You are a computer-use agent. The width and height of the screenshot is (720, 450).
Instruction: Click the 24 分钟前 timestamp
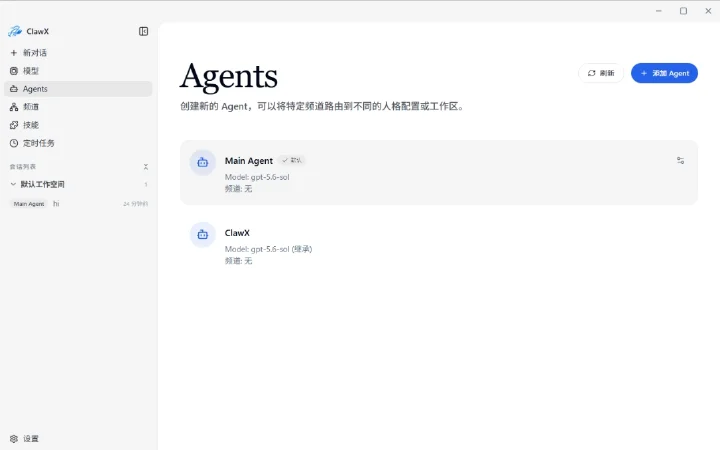[x=135, y=204]
